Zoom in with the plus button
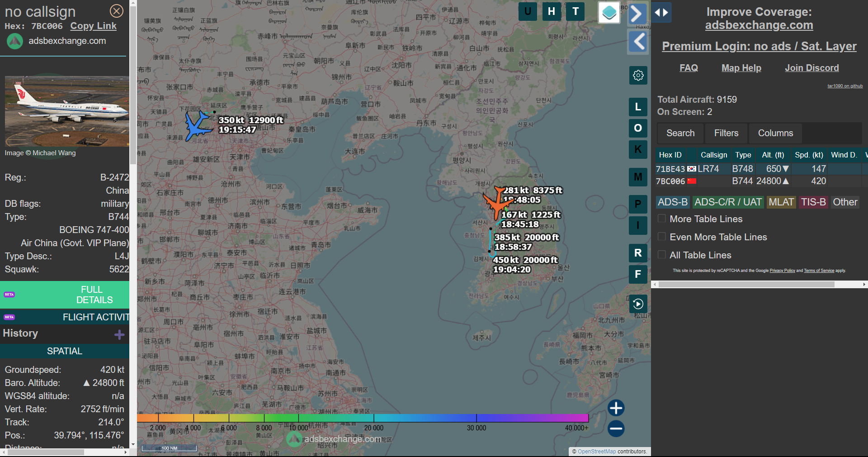 (616, 408)
